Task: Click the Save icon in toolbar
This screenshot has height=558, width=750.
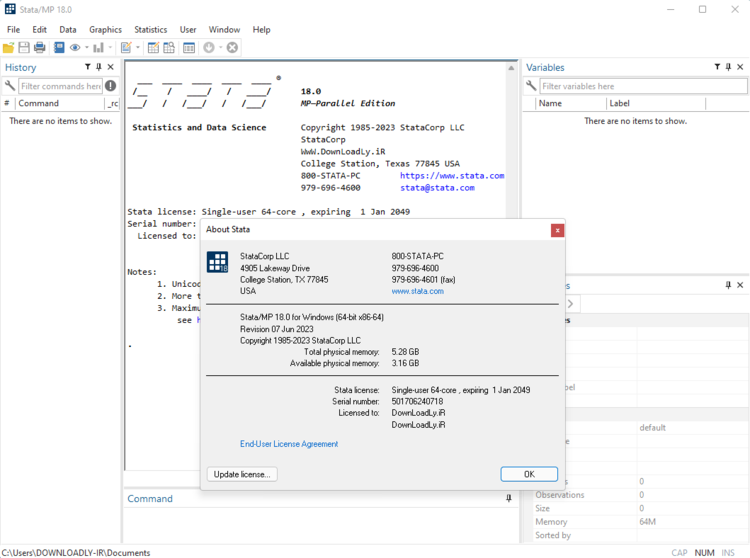Action: pyautogui.click(x=24, y=47)
